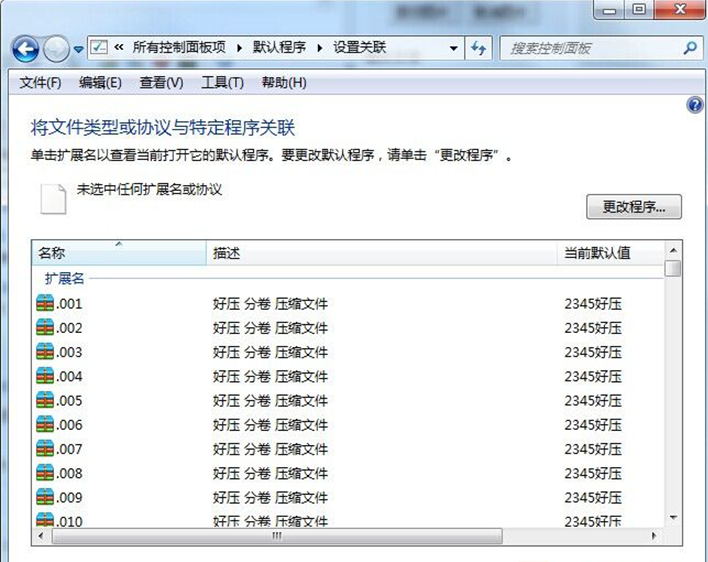This screenshot has height=562, width=708.
Task: Click the 搜索控制面板 search input field
Action: click(x=590, y=48)
